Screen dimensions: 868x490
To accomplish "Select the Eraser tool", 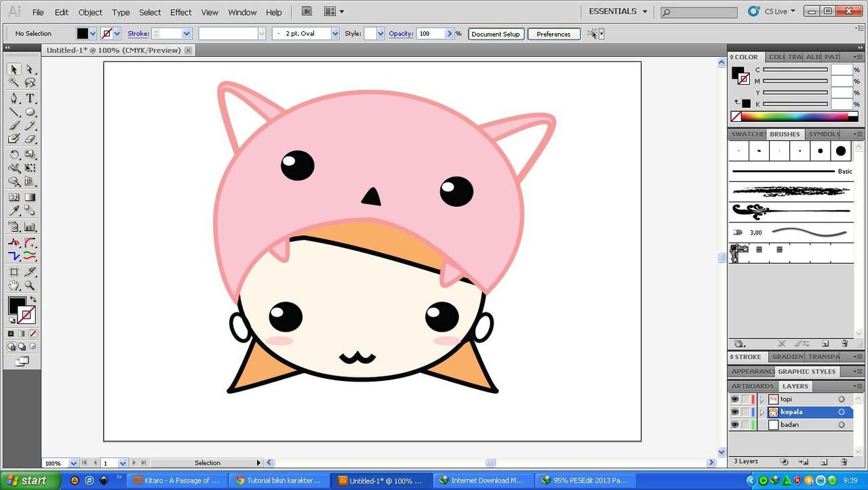I will tap(30, 139).
